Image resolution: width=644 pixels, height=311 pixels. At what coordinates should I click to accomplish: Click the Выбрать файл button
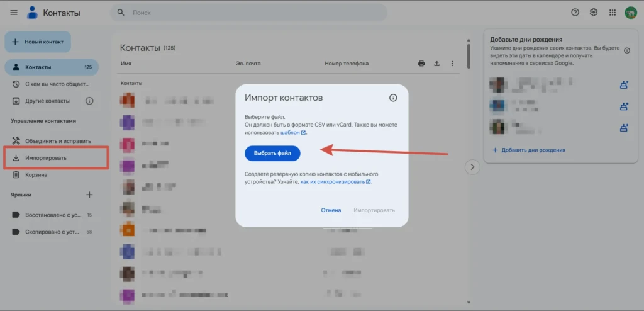click(x=273, y=153)
